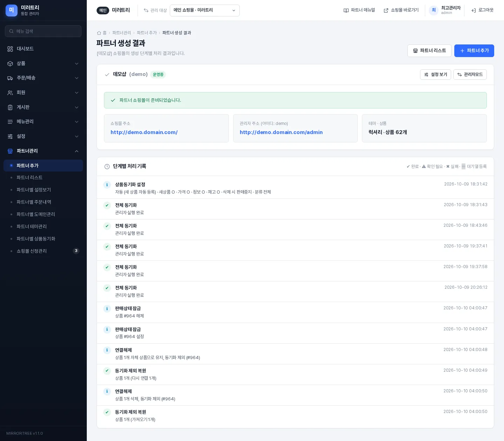
Task: Click the delivery truck icon beside 주문/배송
Action: click(10, 78)
